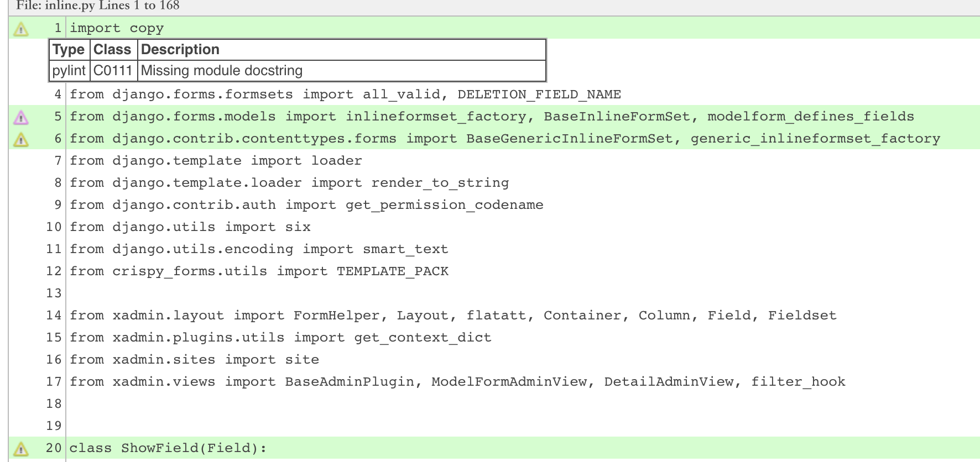Click the 'class ShowField(Field):' line

coord(168,448)
